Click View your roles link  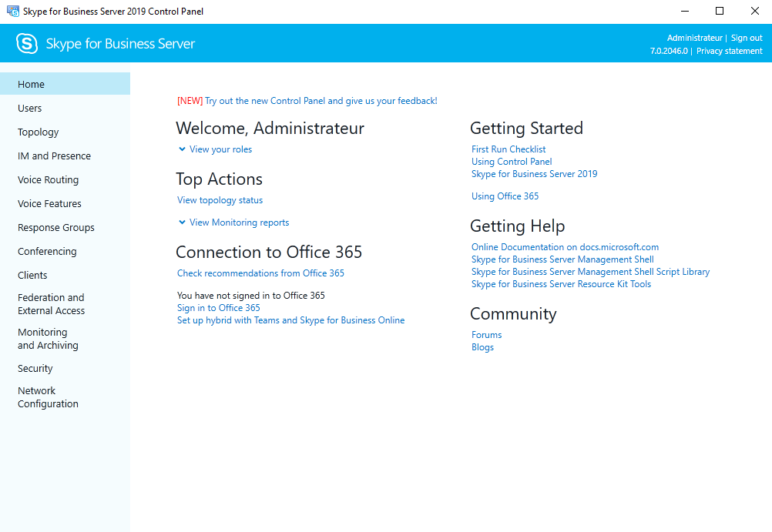pos(220,149)
